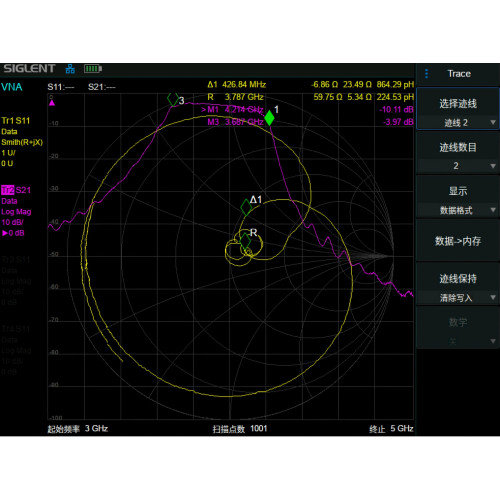Click the disabled 数学 math dropdown
The image size is (500, 500).
[458, 327]
